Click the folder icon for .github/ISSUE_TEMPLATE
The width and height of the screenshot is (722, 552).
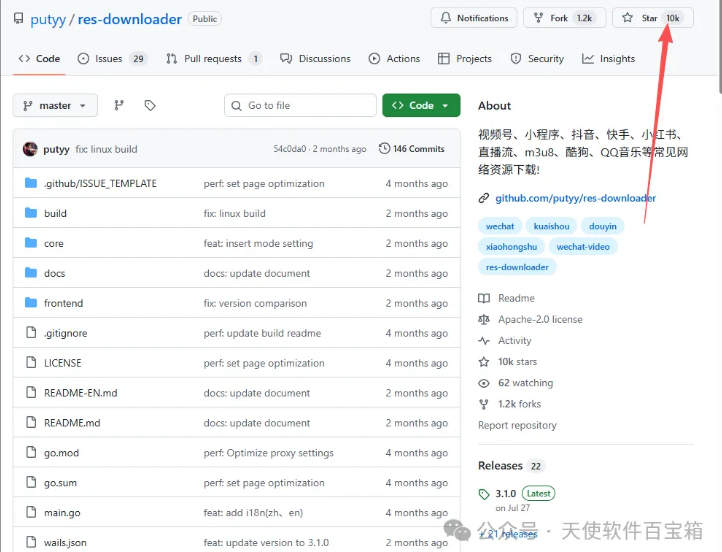(x=31, y=183)
